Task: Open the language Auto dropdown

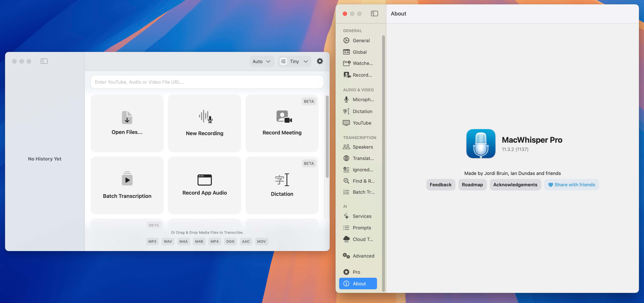Action: (262, 61)
